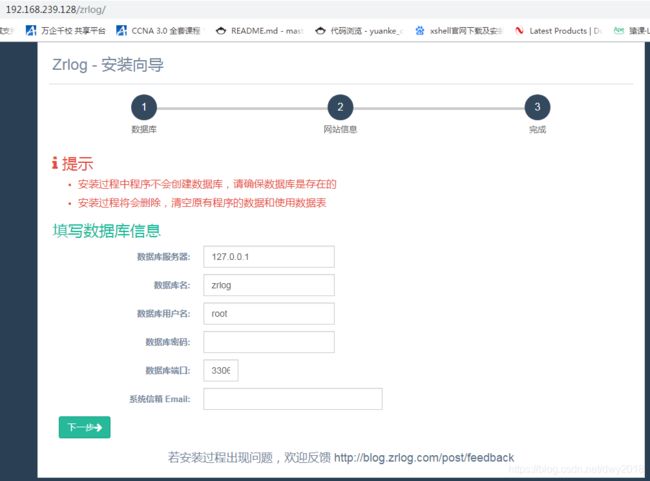Click the 猿课 bookmark favicon
Screen dimensions: 650x481
618,30
